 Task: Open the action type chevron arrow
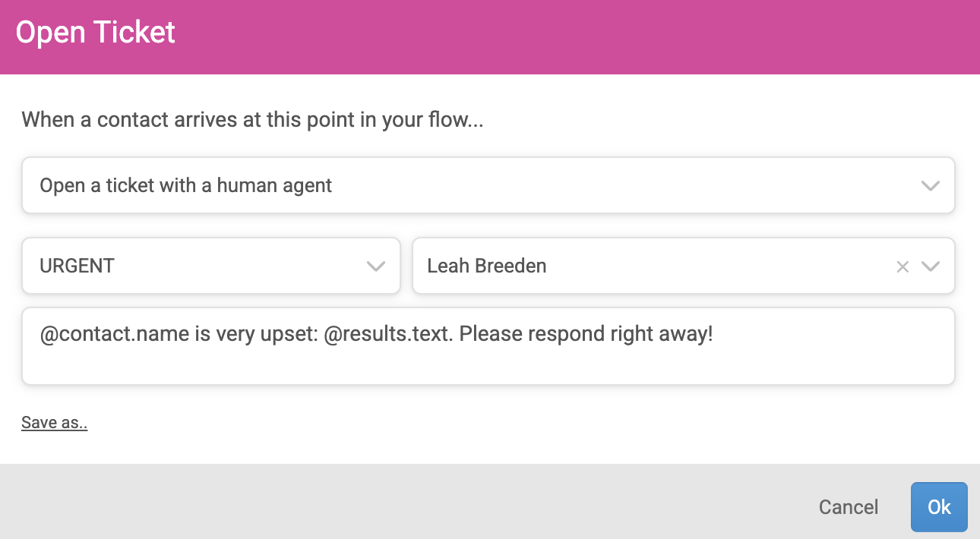click(x=931, y=186)
